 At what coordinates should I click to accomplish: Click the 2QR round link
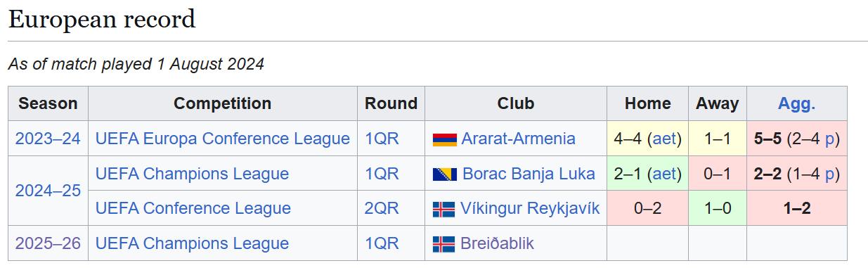(x=382, y=208)
